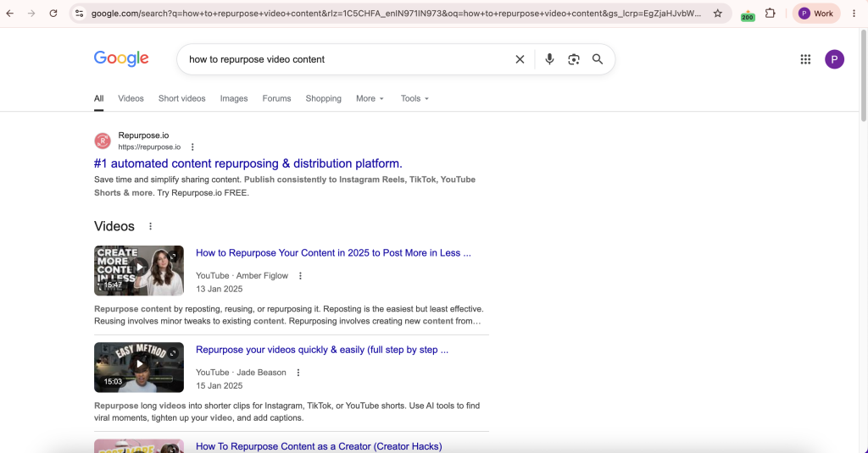Go forward with the forward arrow
This screenshot has height=453, width=868.
click(x=31, y=14)
